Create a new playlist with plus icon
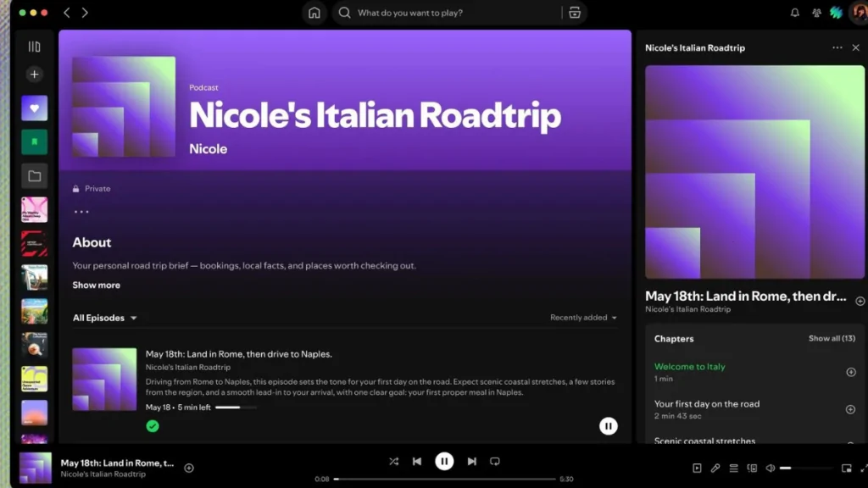Viewport: 868px width, 488px height. coord(34,75)
